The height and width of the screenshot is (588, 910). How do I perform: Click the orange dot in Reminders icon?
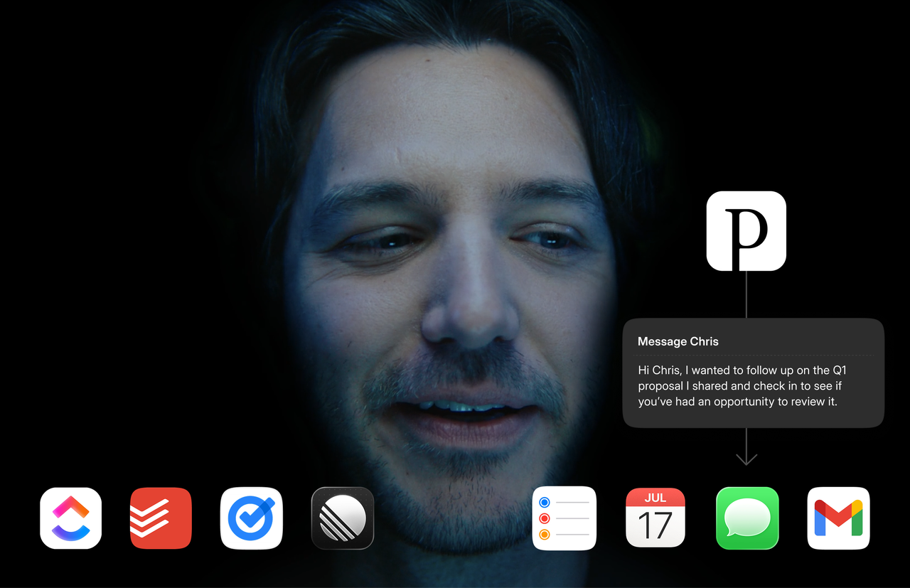coord(545,535)
